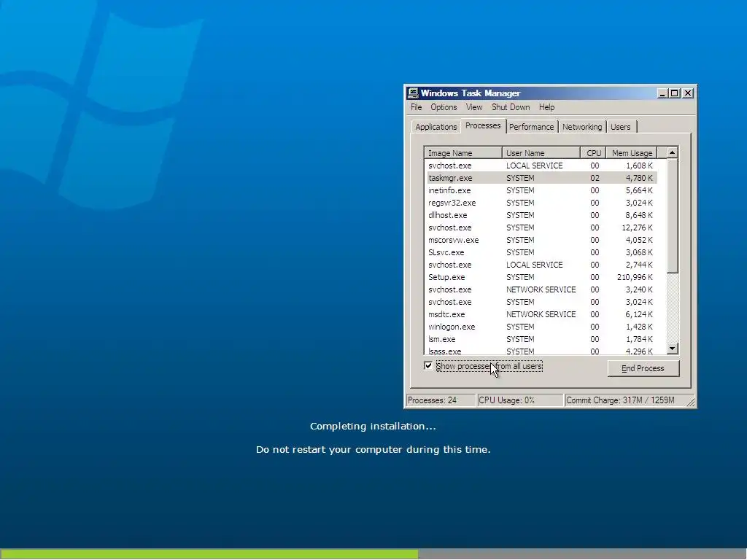The height and width of the screenshot is (560, 747).
Task: Switch to the Performance tab
Action: (531, 127)
